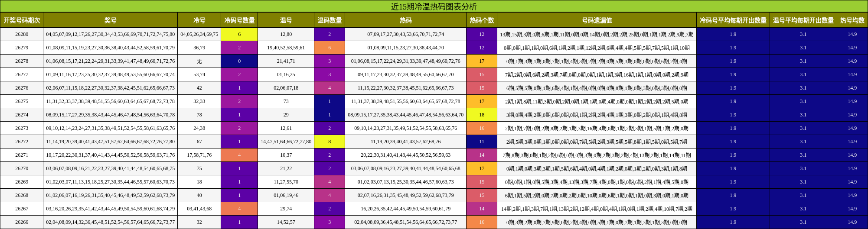Click the hot count 15 in row 26276

(482, 88)
